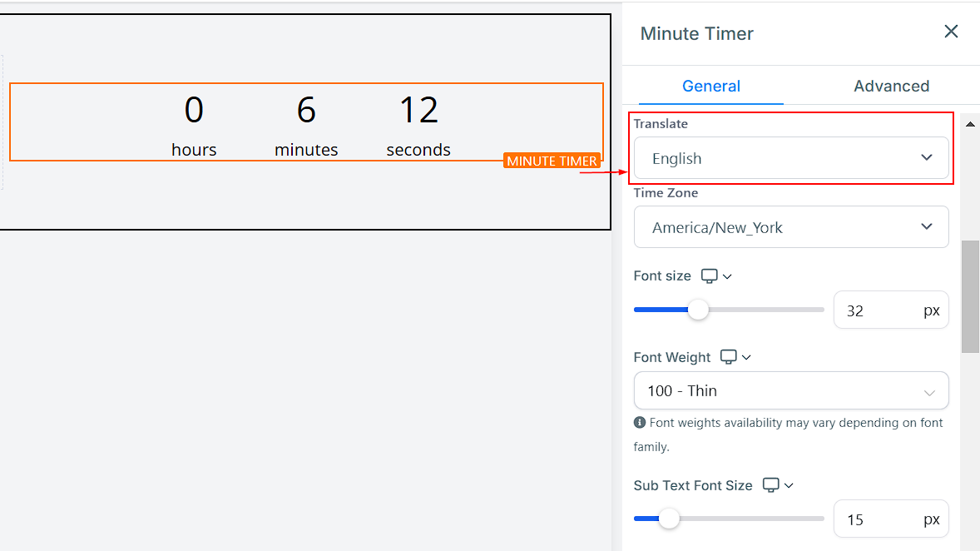The image size is (980, 551).
Task: Click the scrollbar up arrow
Action: [970, 124]
